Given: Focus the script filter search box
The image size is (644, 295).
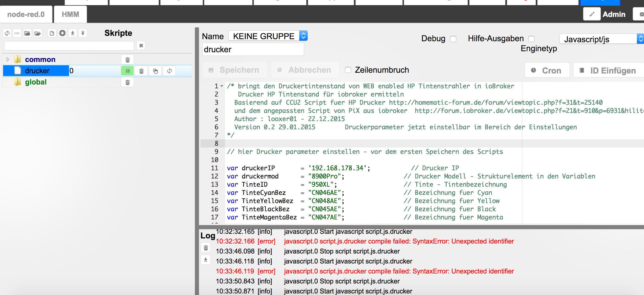Looking at the screenshot, I should 69,46.
